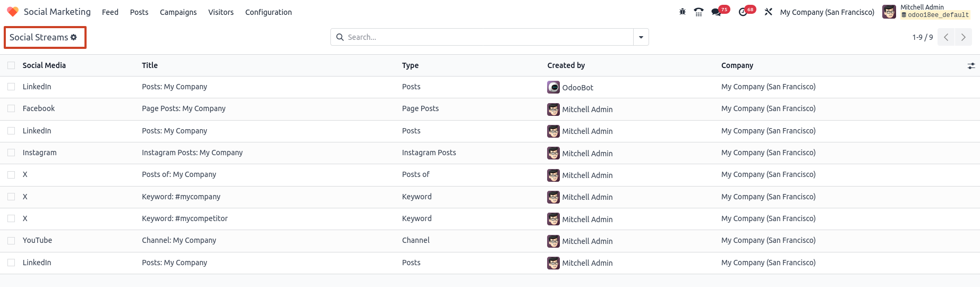
Task: Open the Instagram Posts: My Company record
Action: click(192, 153)
